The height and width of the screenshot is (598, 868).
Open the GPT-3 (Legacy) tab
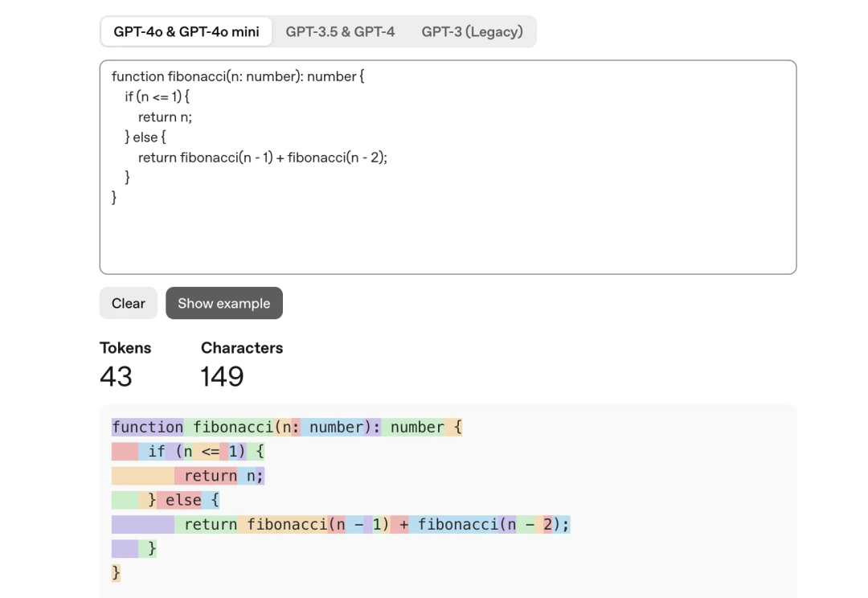pos(472,31)
